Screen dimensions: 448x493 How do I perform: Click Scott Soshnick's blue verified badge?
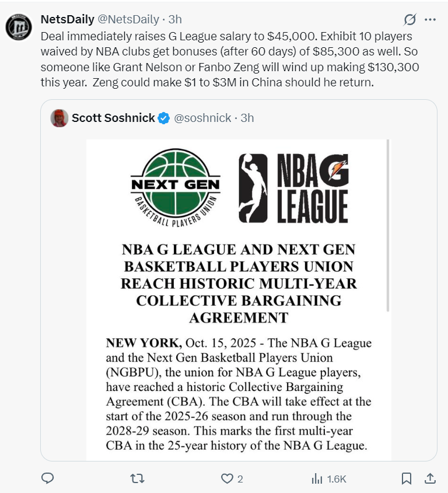click(x=164, y=118)
